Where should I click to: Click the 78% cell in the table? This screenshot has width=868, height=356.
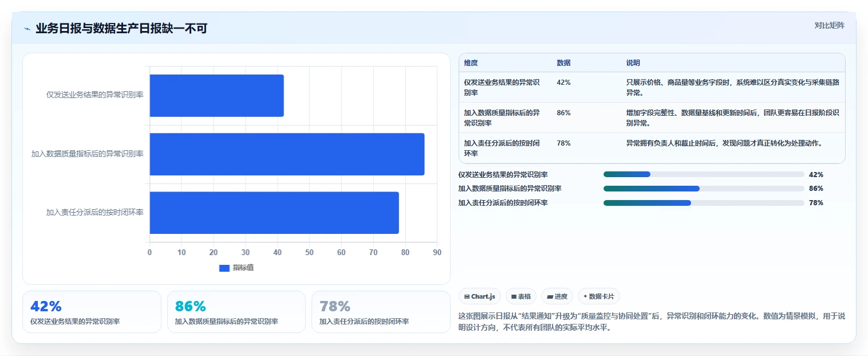tap(563, 143)
